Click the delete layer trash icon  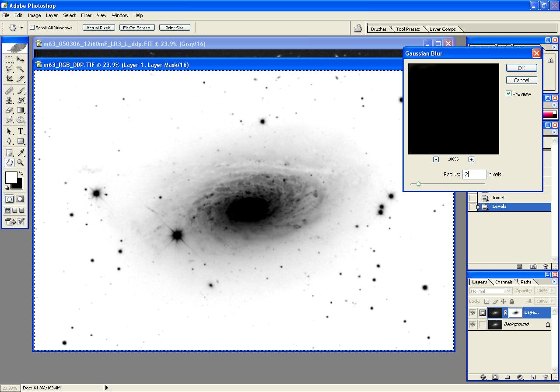tap(546, 377)
